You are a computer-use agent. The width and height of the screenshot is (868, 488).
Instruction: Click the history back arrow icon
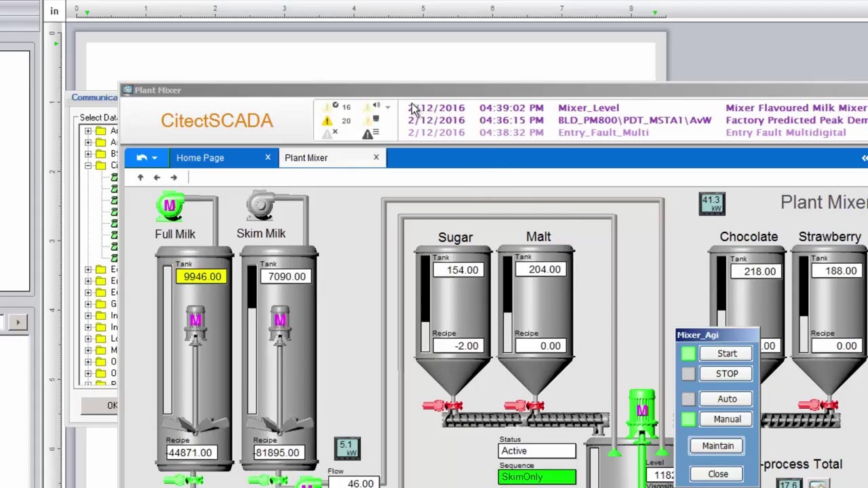[x=141, y=157]
